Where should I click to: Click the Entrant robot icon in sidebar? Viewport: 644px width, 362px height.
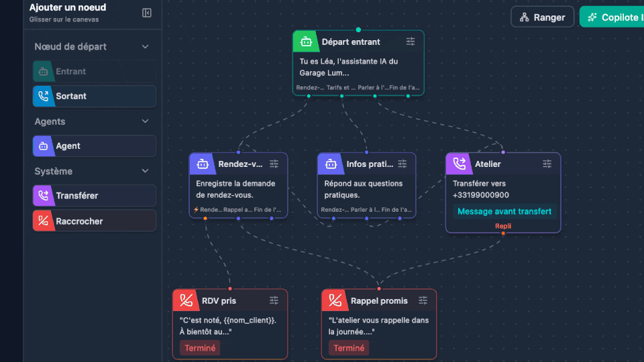(x=43, y=72)
